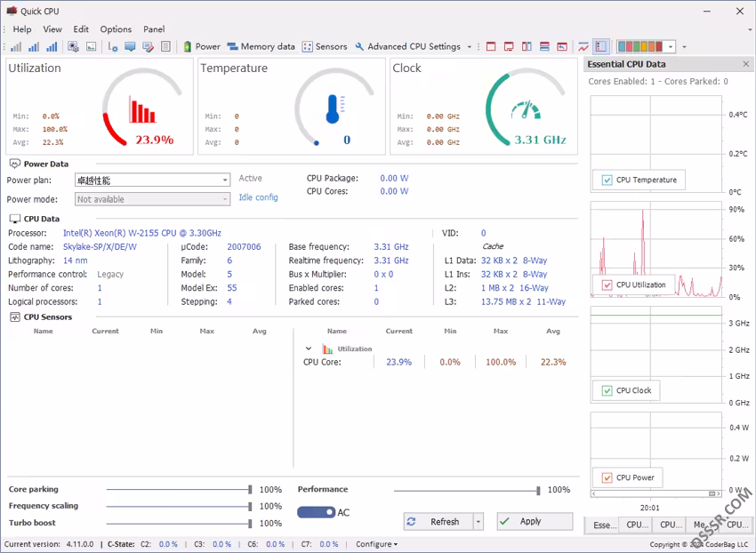The image size is (756, 553).
Task: Open the Power plan combo box
Action: (x=152, y=180)
